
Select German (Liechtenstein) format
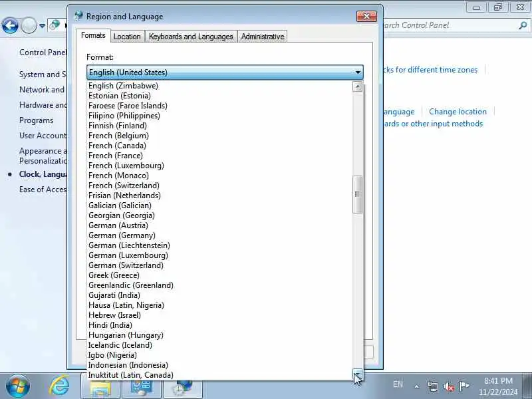pyautogui.click(x=220, y=245)
